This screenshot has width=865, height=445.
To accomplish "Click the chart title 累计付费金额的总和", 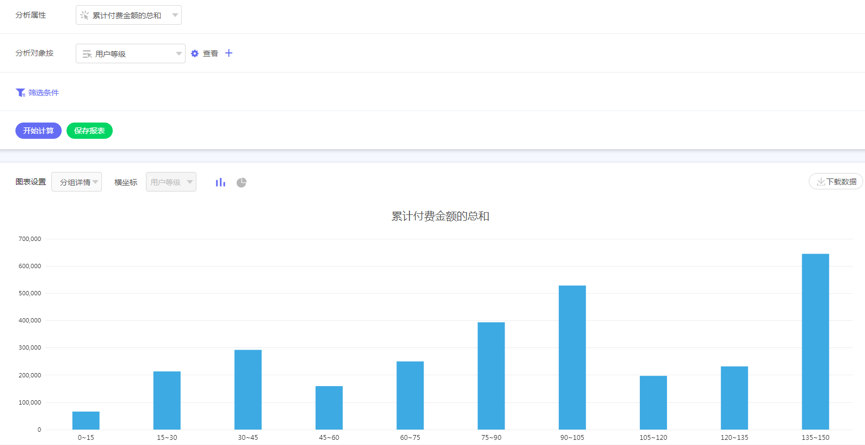I will pos(440,216).
